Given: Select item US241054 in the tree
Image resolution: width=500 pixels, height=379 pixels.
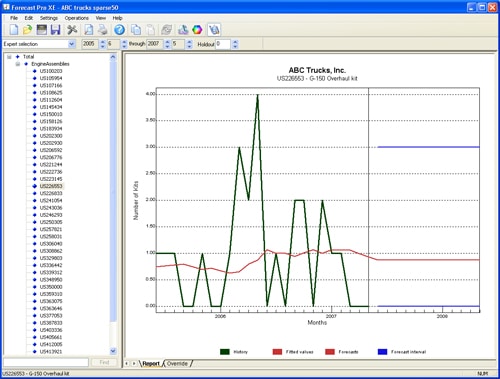Looking at the screenshot, I should pyautogui.click(x=51, y=201).
